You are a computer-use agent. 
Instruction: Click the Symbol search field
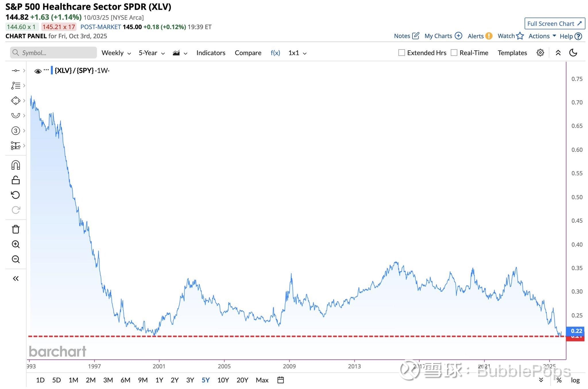click(x=53, y=53)
